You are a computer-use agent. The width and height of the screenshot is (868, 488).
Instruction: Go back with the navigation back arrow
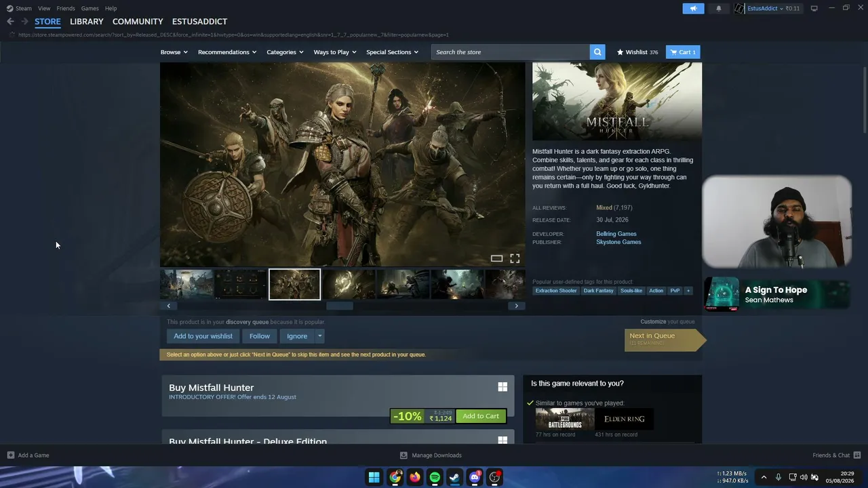[x=10, y=22]
